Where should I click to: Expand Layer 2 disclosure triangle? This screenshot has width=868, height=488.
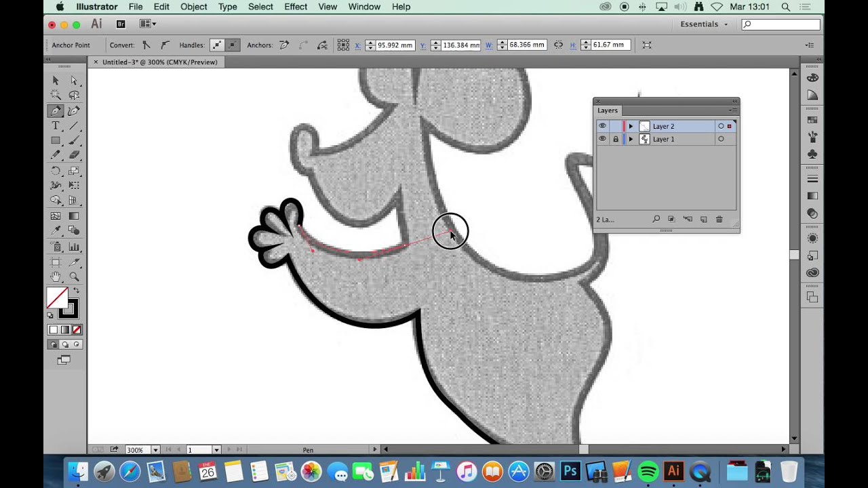coord(631,126)
